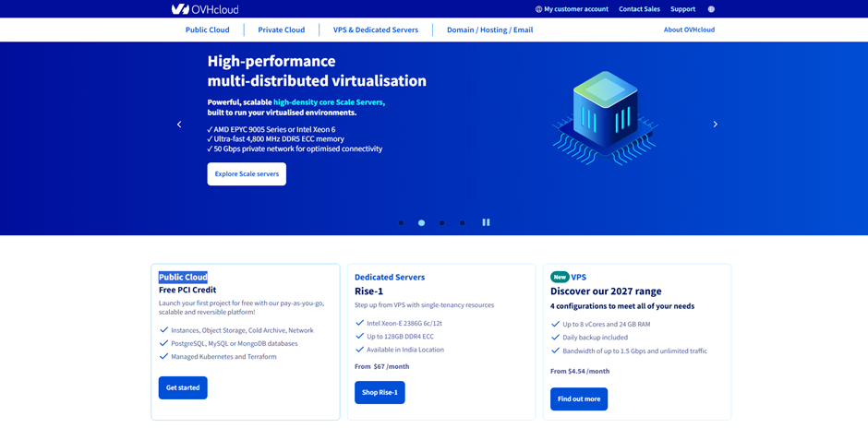Click the OVHcloud logo
This screenshot has height=428, width=868.
(x=205, y=9)
